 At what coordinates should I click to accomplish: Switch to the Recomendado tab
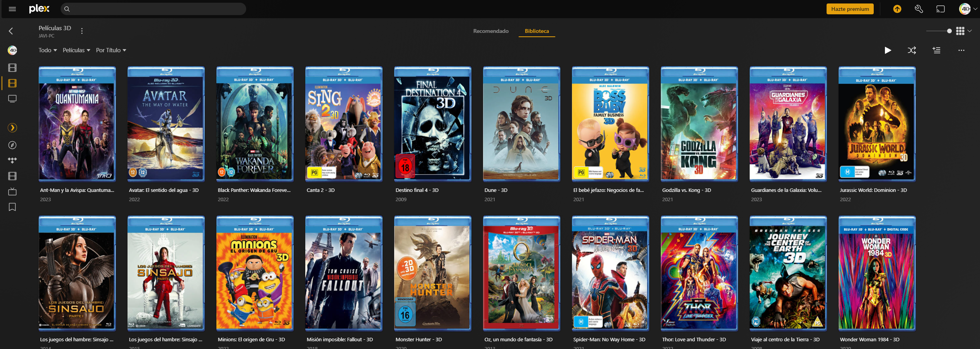[491, 31]
